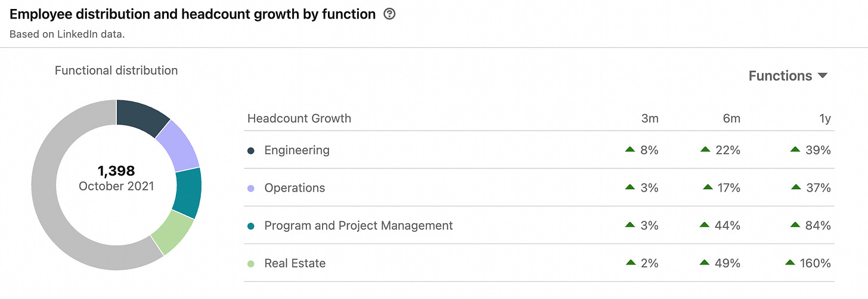Click the 3m column header
The width and height of the screenshot is (868, 299).
650,118
